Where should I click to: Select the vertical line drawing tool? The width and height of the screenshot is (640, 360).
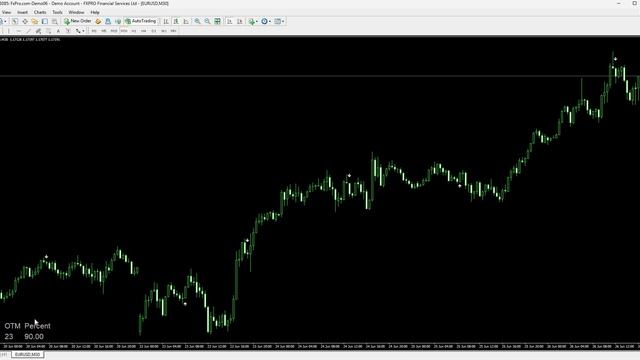(x=9, y=31)
